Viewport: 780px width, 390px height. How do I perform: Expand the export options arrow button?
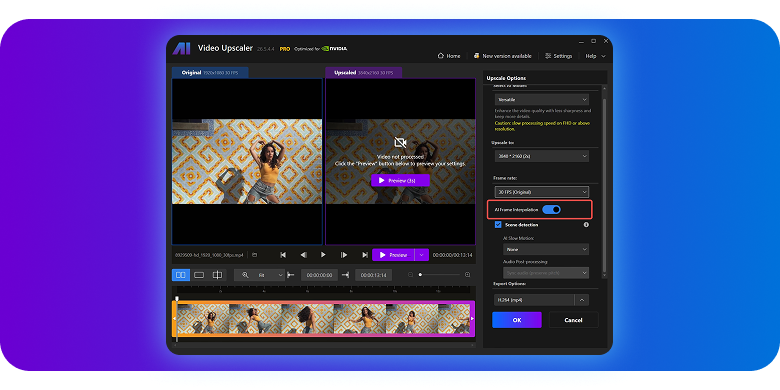point(582,300)
